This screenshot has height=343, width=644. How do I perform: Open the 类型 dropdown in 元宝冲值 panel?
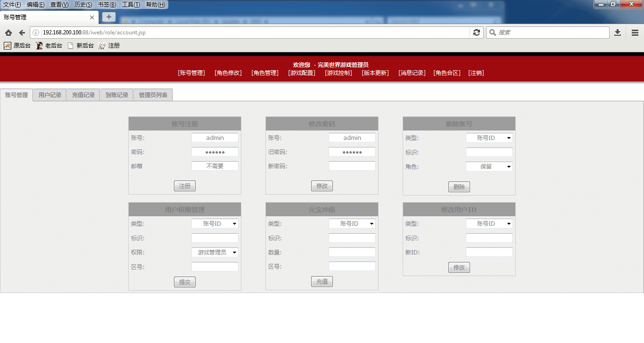tap(352, 224)
